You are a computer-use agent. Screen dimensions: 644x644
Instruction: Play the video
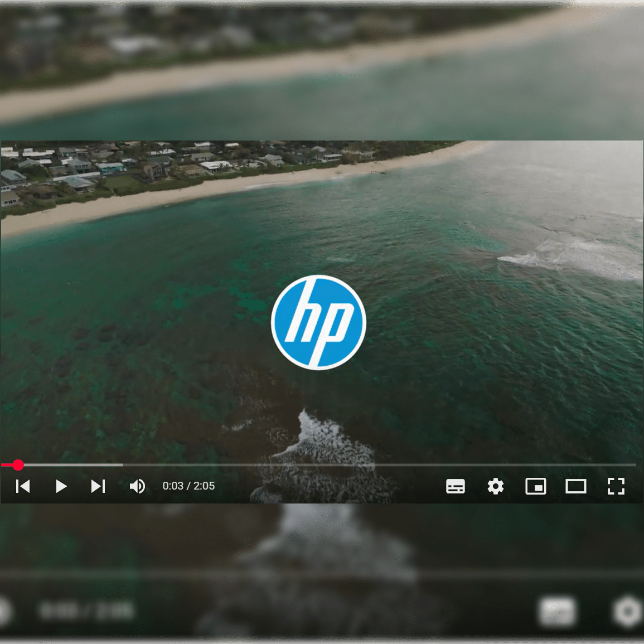[x=61, y=486]
